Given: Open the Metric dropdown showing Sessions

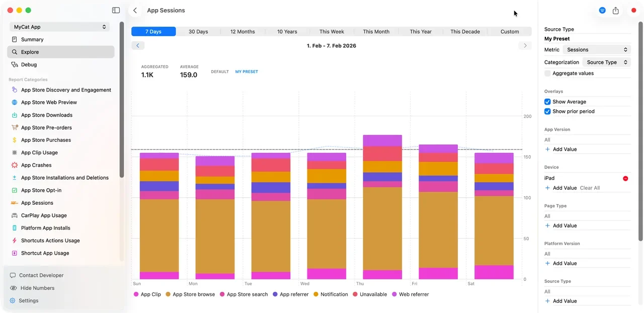Looking at the screenshot, I should tap(597, 49).
